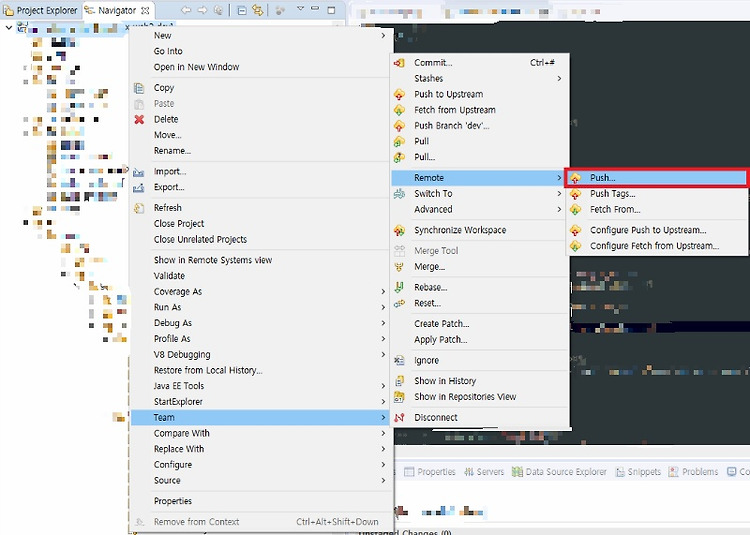Open the Servers tab
Viewport: 750px width, 535px height.
click(x=484, y=472)
